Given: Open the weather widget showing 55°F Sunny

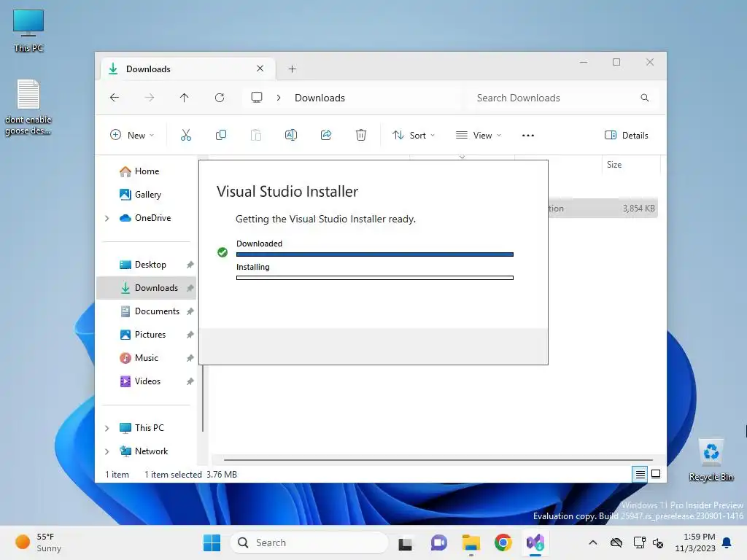Looking at the screenshot, I should pyautogui.click(x=38, y=542).
